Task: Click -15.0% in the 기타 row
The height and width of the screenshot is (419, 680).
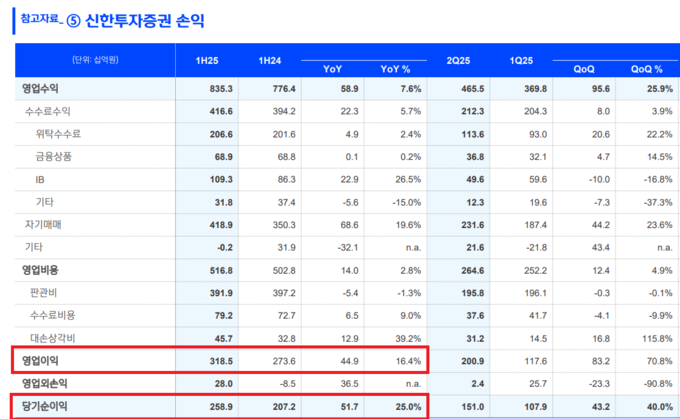Action: point(406,203)
